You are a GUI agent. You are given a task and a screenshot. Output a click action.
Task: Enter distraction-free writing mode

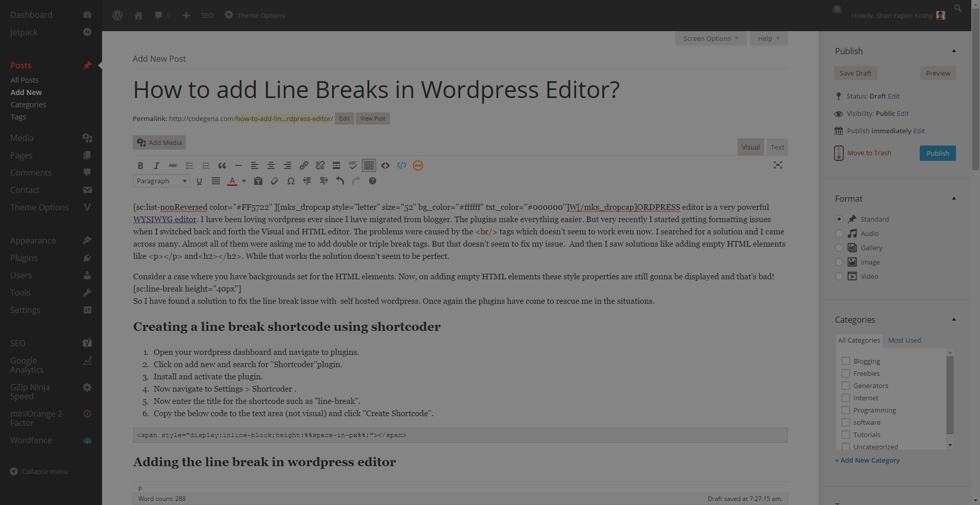coord(778,165)
